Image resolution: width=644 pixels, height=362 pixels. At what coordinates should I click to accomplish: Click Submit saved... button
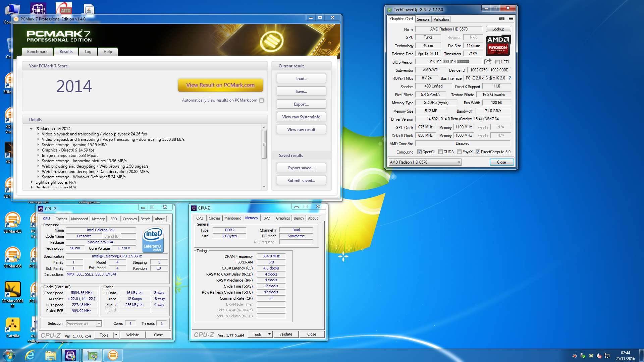(301, 181)
